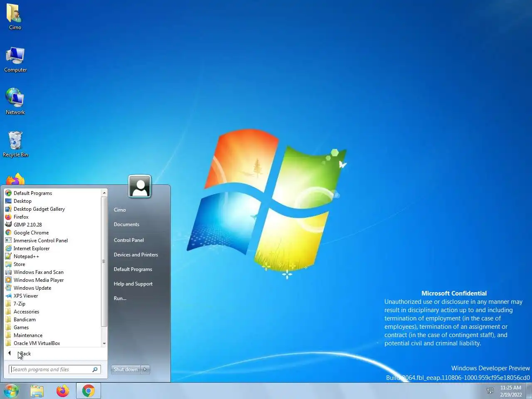Click the Windows Media Player icon
This screenshot has height=399, width=532.
(x=8, y=280)
